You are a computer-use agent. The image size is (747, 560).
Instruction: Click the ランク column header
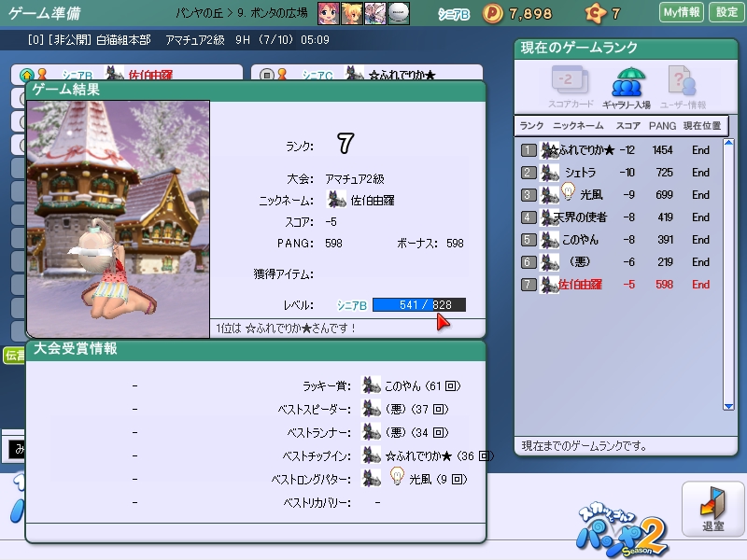tap(531, 126)
